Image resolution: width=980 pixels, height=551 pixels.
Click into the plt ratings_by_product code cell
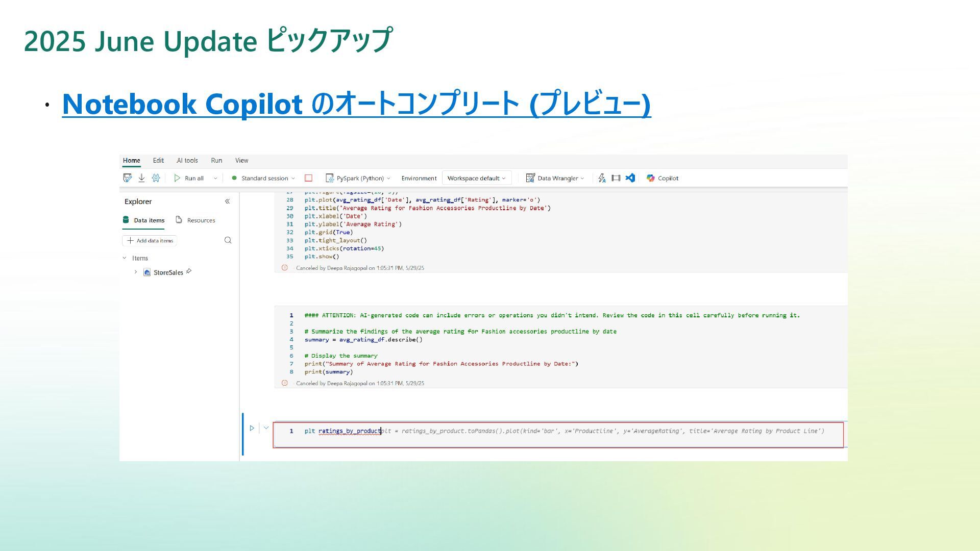click(x=558, y=435)
